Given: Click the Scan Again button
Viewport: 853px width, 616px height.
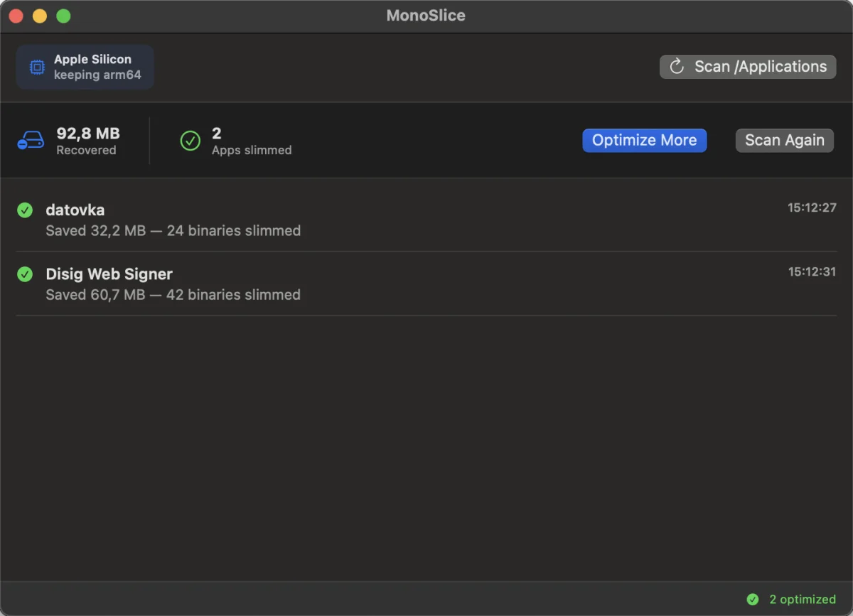Looking at the screenshot, I should click(784, 141).
